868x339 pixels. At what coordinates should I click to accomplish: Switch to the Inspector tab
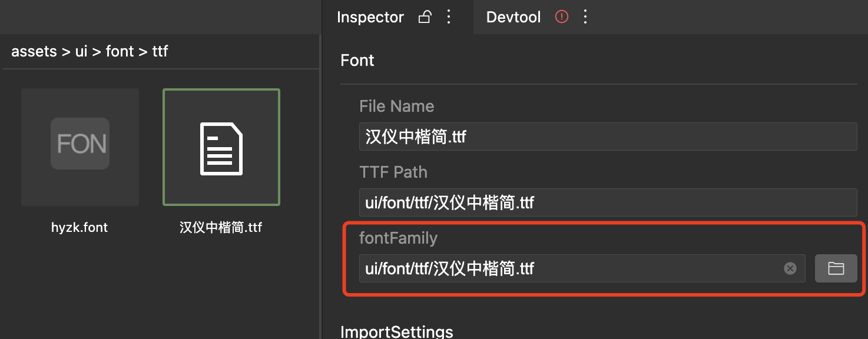pyautogui.click(x=370, y=17)
